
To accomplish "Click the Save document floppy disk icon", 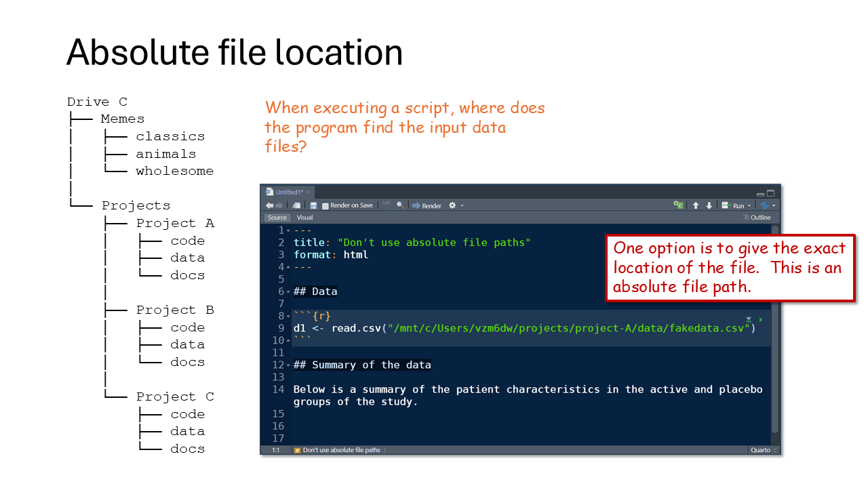I will pyautogui.click(x=313, y=205).
